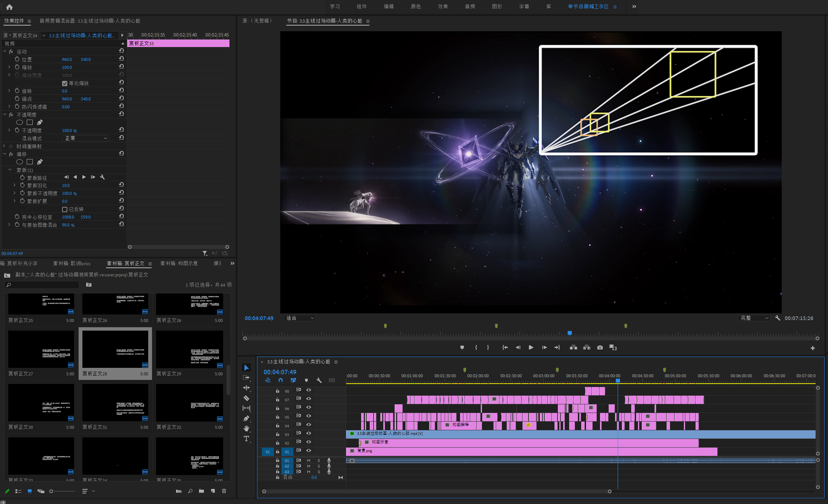Click the Program monitor playhead
828x504 pixels.
coord(570,333)
